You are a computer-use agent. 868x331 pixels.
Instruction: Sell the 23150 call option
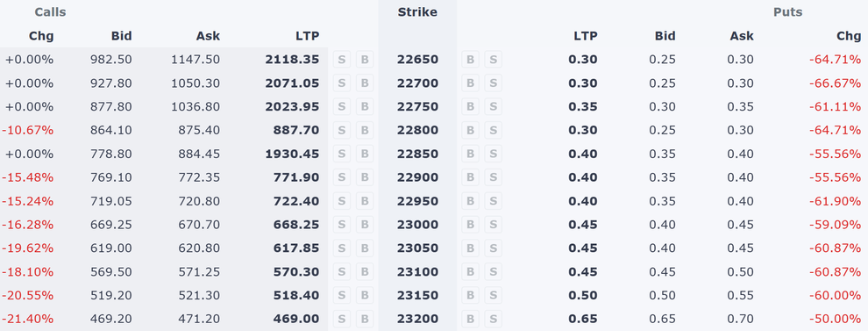pos(342,295)
